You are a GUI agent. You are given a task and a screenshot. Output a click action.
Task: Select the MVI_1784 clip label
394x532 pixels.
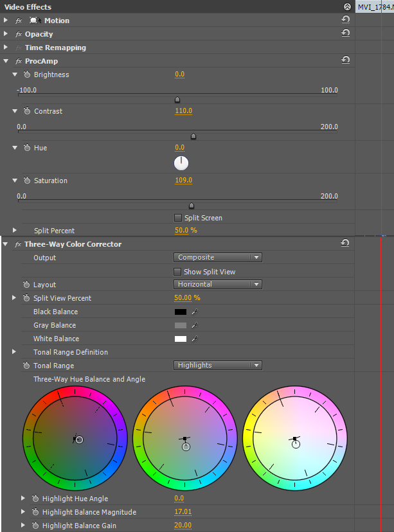pyautogui.click(x=375, y=7)
